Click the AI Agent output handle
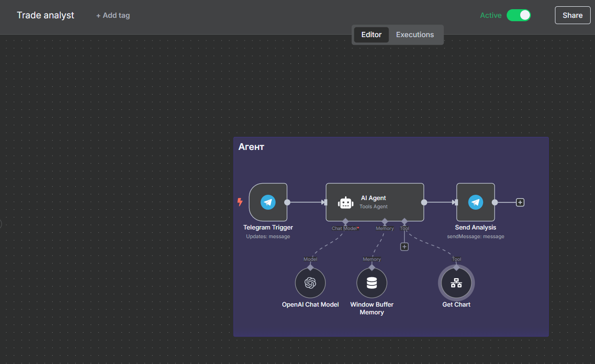 pyautogui.click(x=424, y=202)
